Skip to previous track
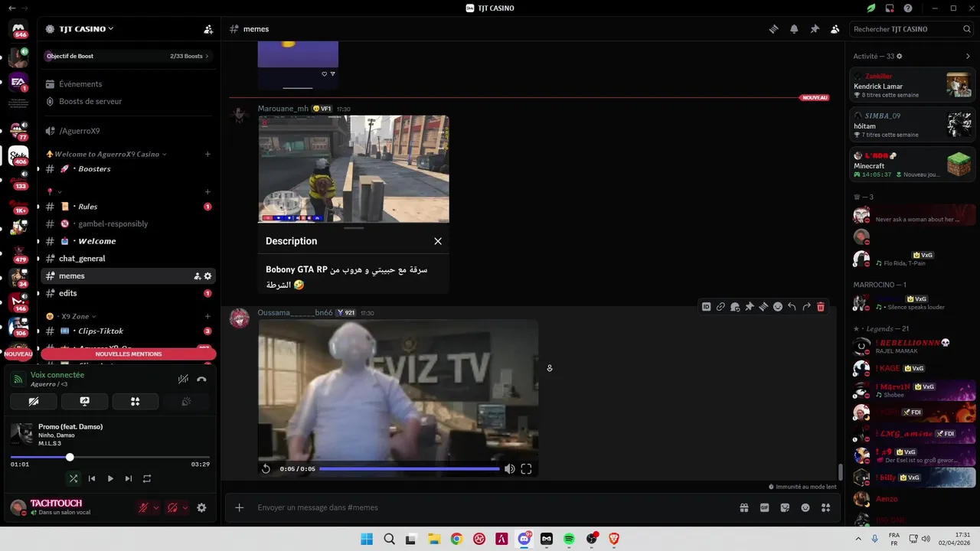 92,478
